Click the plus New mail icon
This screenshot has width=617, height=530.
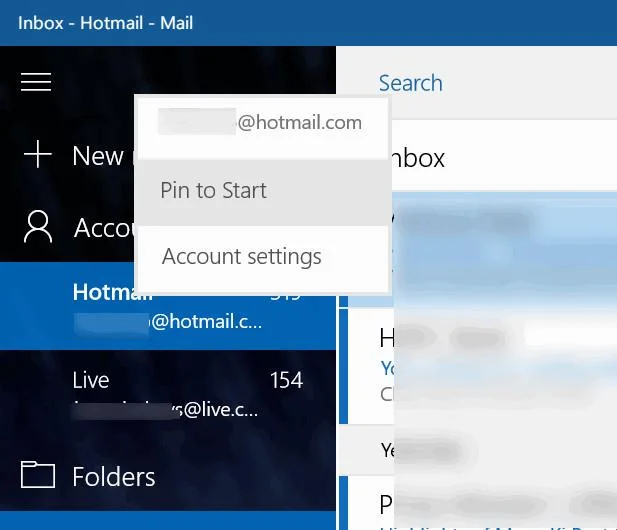38,154
